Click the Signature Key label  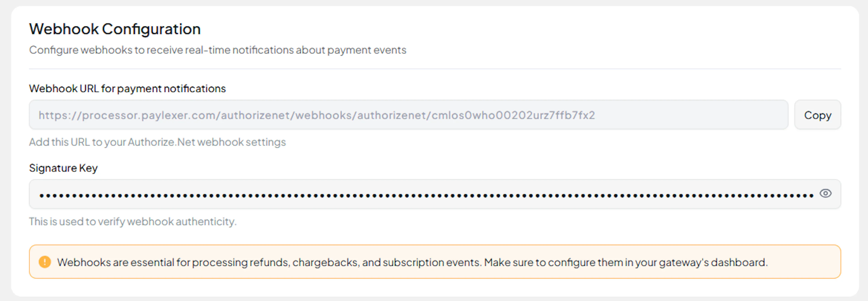point(63,168)
